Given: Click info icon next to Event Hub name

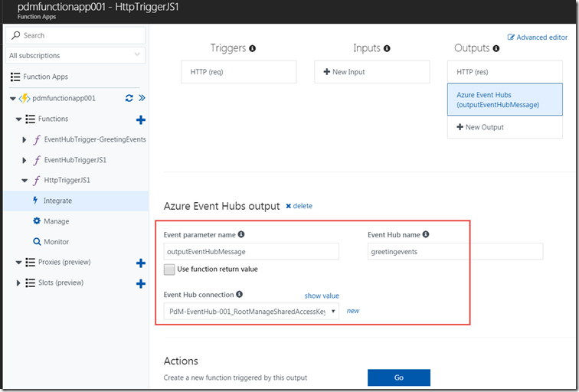Looking at the screenshot, I should point(426,234).
